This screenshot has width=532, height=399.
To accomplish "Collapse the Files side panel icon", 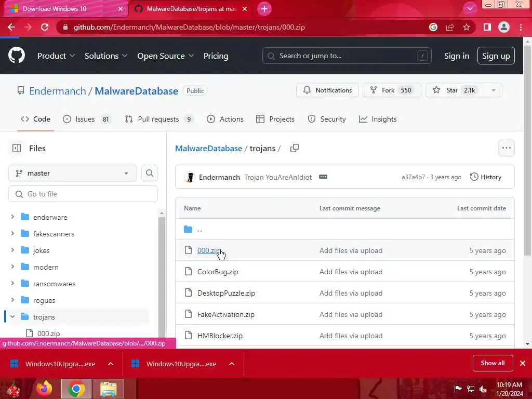I will click(17, 148).
